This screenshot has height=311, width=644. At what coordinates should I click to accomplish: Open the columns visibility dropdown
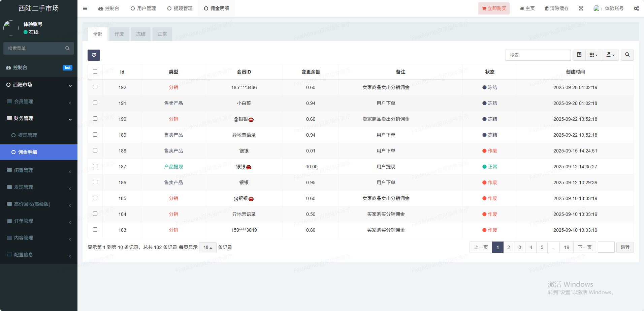pos(593,55)
